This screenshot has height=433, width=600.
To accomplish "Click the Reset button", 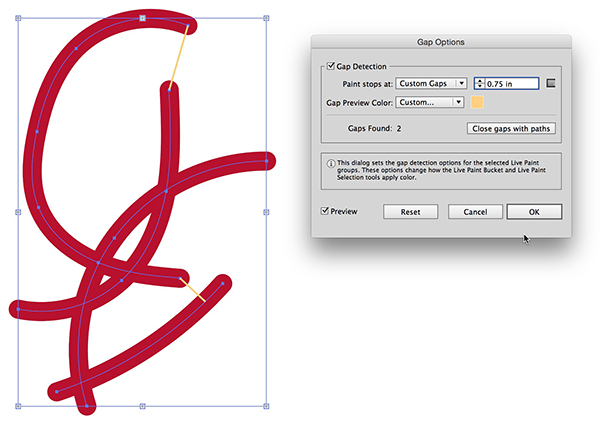I will [410, 212].
